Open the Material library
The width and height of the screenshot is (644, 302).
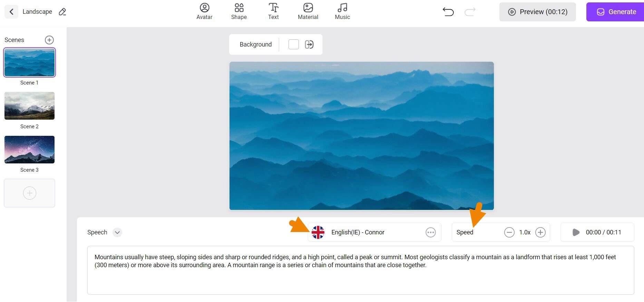coord(308,11)
